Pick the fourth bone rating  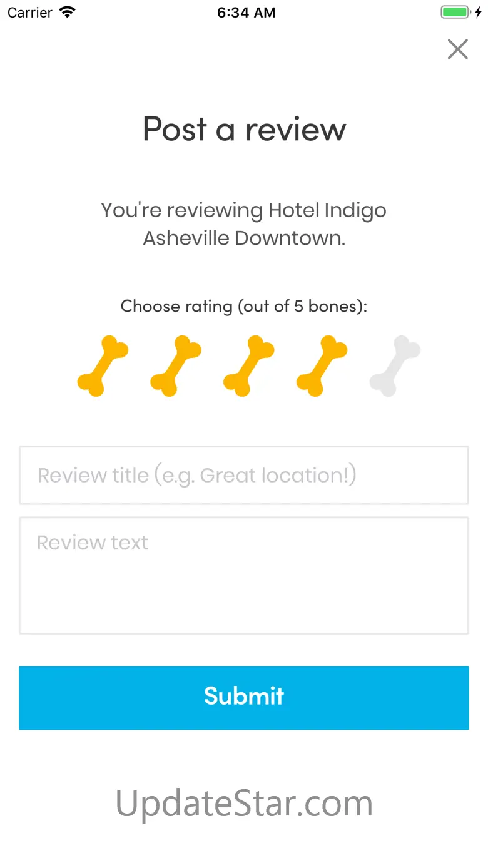321,366
